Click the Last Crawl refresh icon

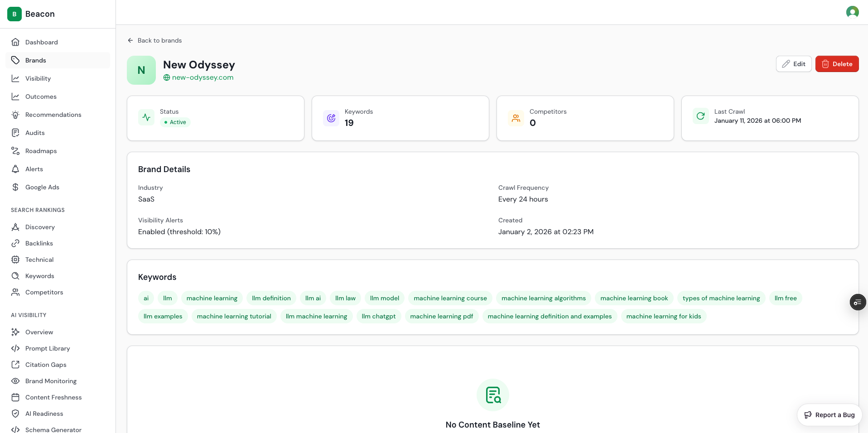[700, 116]
